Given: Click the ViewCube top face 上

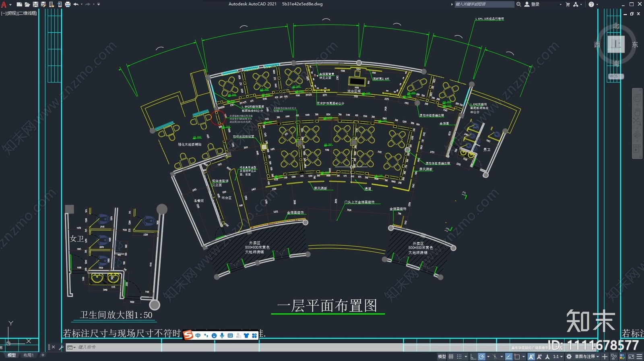Looking at the screenshot, I should tap(616, 44).
